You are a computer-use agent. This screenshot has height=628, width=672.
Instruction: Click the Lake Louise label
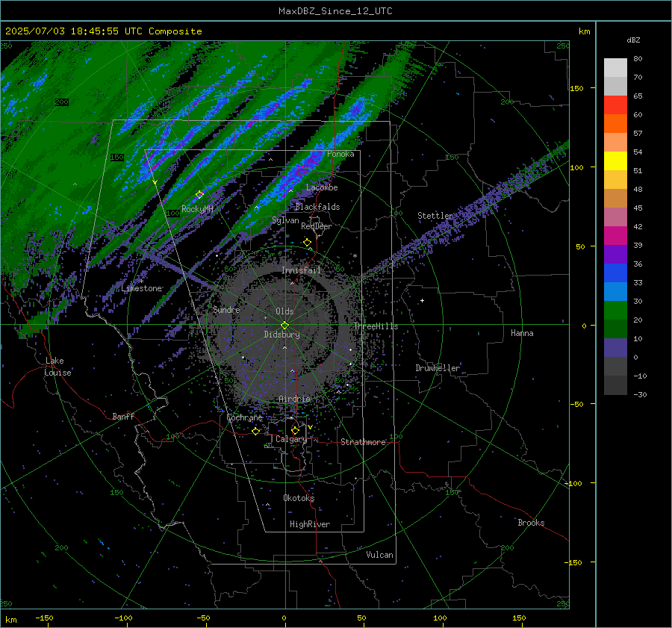click(57, 367)
